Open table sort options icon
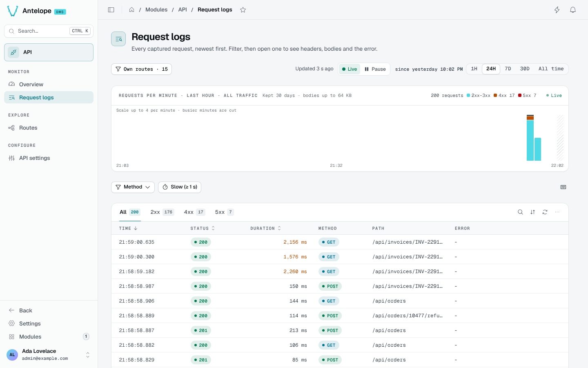588x368 pixels. pos(532,212)
